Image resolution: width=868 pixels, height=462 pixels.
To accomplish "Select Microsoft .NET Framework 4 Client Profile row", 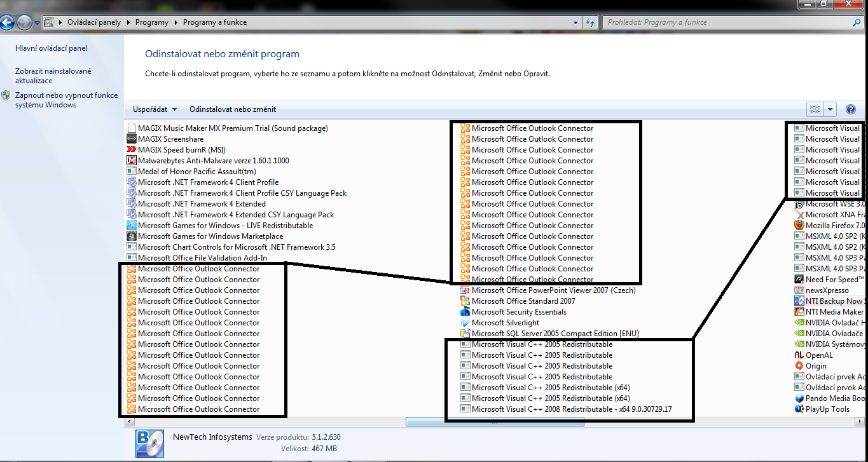I will 203,182.
